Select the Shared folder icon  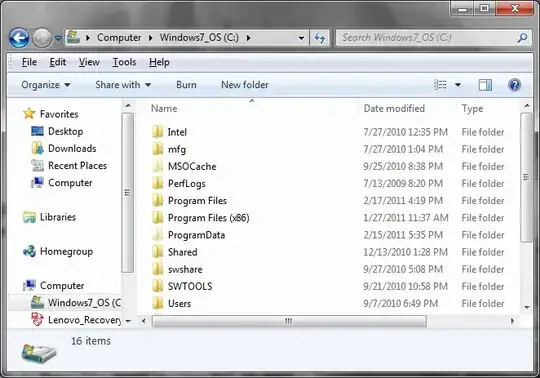pos(158,252)
